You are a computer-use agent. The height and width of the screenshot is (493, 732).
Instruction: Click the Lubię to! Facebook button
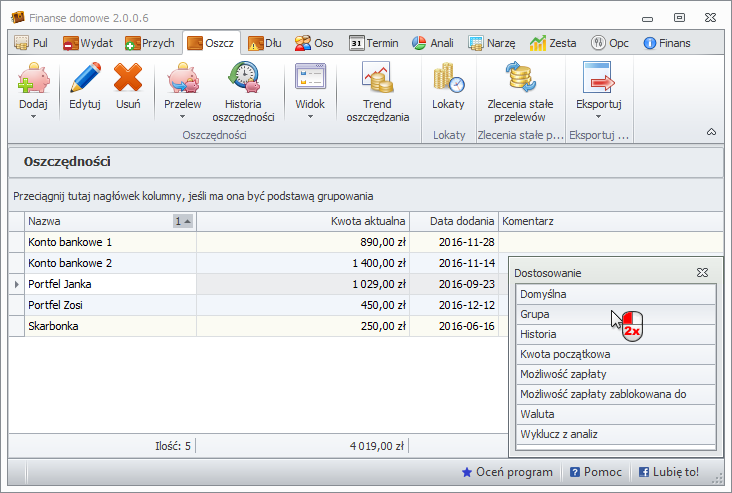click(x=669, y=472)
